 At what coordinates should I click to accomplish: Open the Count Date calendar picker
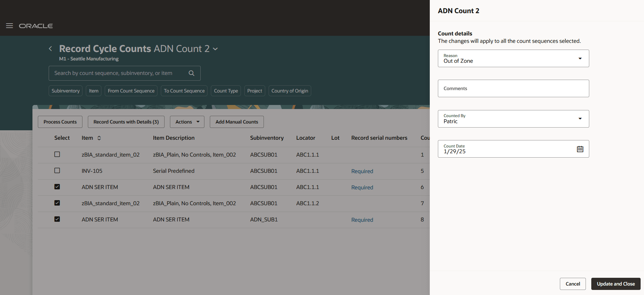pyautogui.click(x=580, y=149)
